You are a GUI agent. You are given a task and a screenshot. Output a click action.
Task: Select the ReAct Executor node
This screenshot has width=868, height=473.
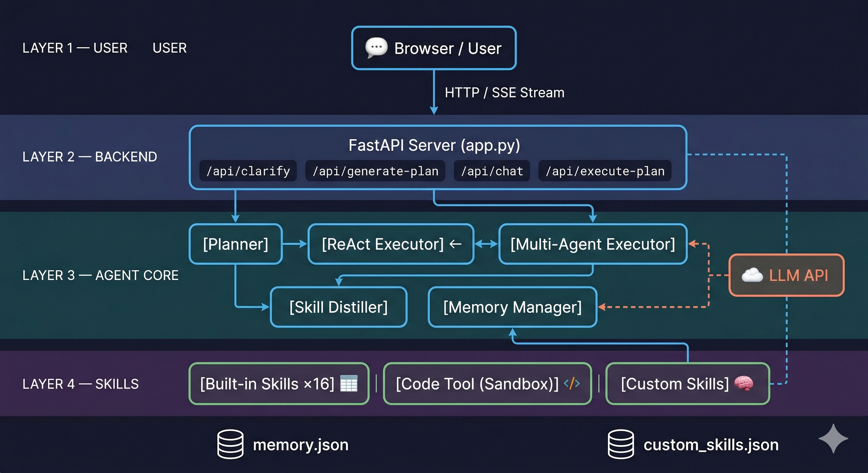(x=391, y=244)
